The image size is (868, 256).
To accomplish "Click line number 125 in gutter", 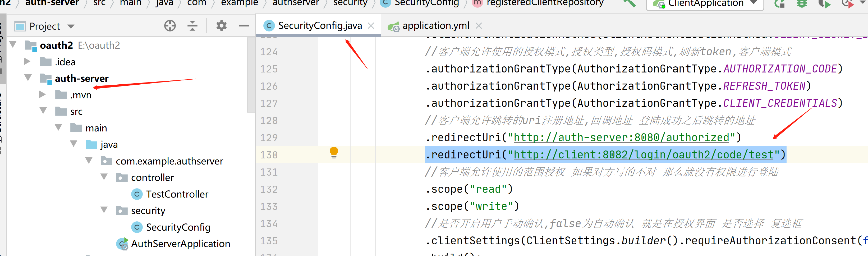I will (269, 69).
